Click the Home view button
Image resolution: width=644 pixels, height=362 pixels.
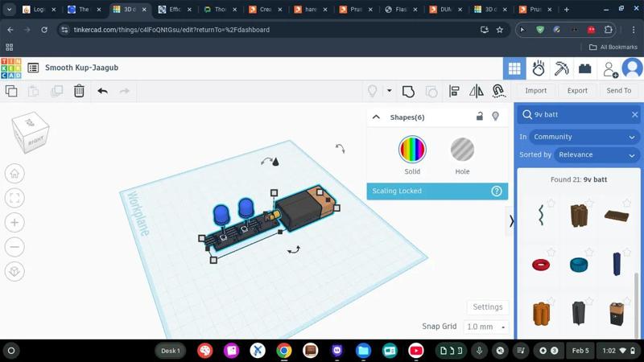coord(14,174)
